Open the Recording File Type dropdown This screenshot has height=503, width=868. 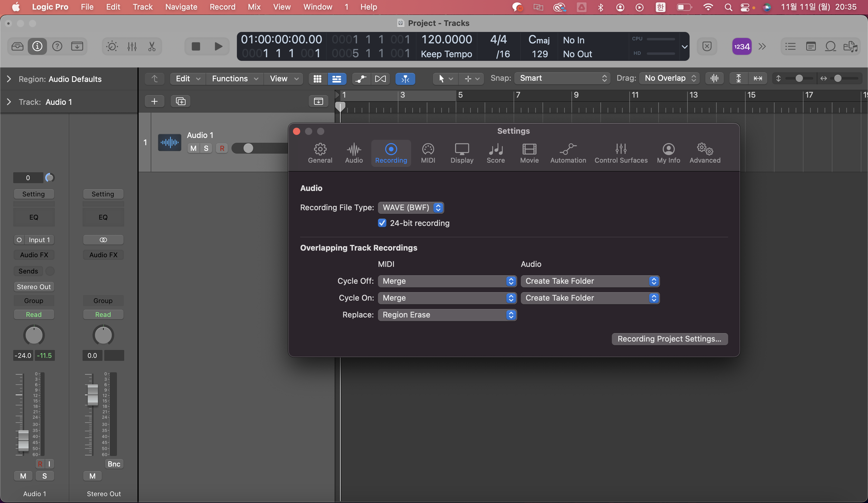click(410, 208)
